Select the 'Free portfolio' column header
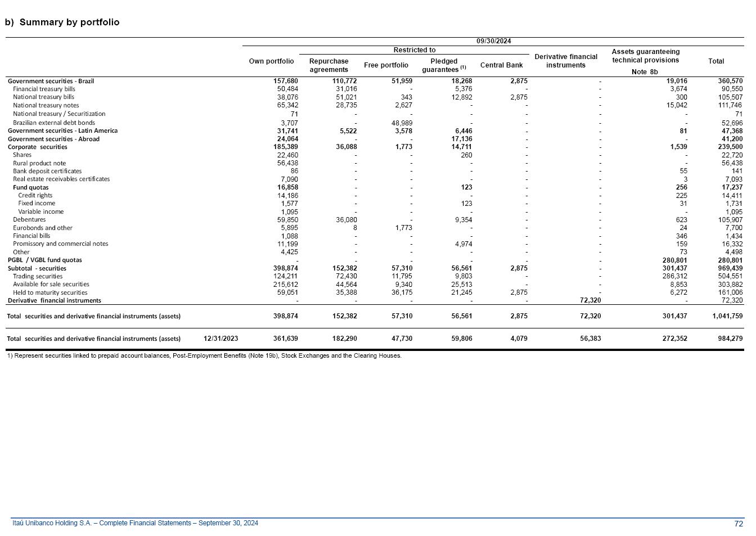The height and width of the screenshot is (536, 756). 386,65
